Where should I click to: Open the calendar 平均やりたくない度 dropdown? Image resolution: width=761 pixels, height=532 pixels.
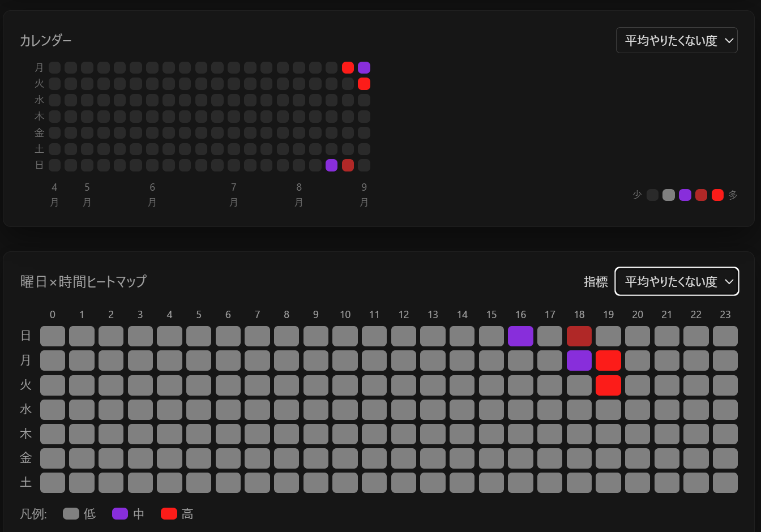point(677,40)
